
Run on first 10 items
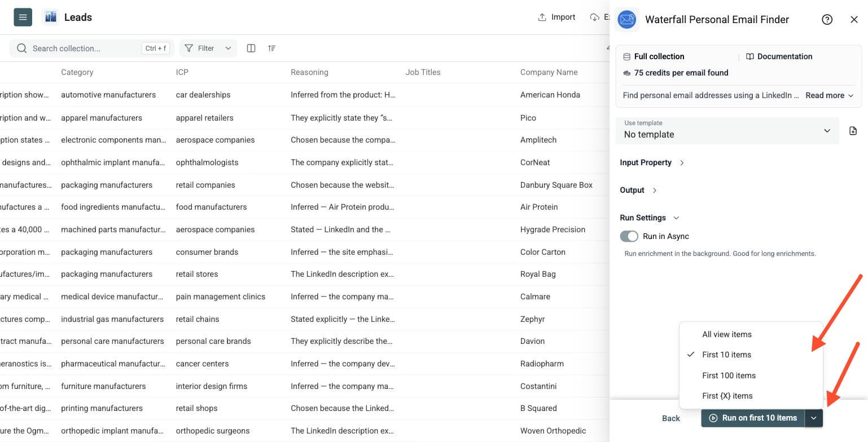[x=753, y=418]
